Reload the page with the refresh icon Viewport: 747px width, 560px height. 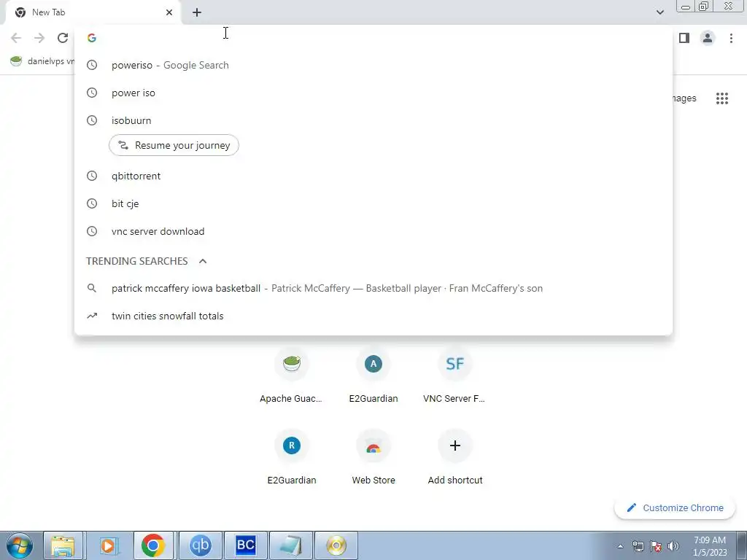point(63,38)
